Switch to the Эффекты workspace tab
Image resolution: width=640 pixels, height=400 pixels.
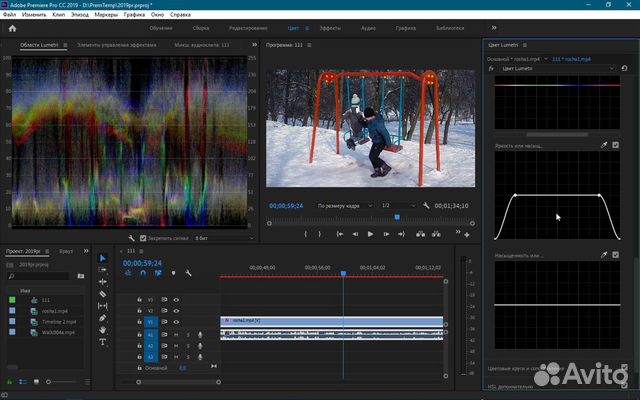tap(329, 29)
